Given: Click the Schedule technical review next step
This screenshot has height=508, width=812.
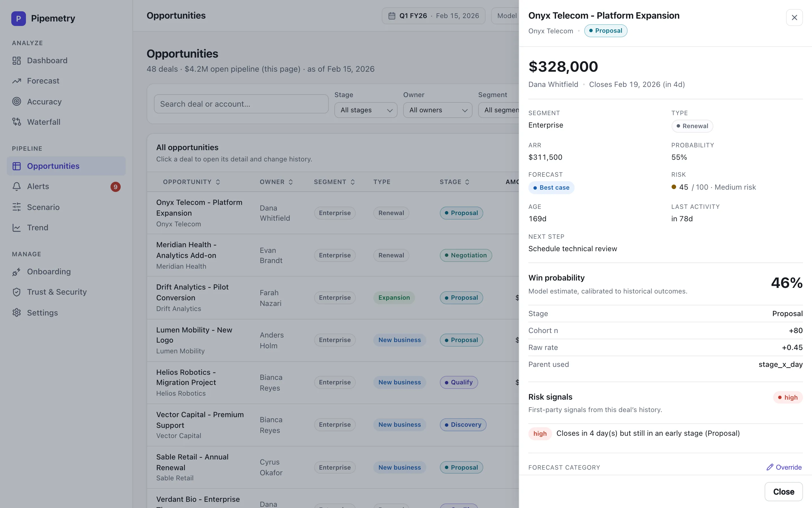Looking at the screenshot, I should coord(572,249).
